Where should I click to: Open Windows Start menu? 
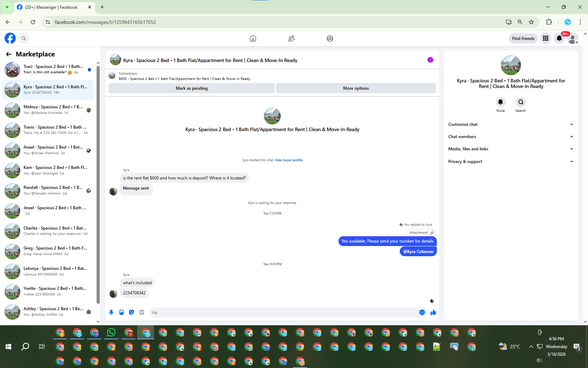[x=8, y=347]
